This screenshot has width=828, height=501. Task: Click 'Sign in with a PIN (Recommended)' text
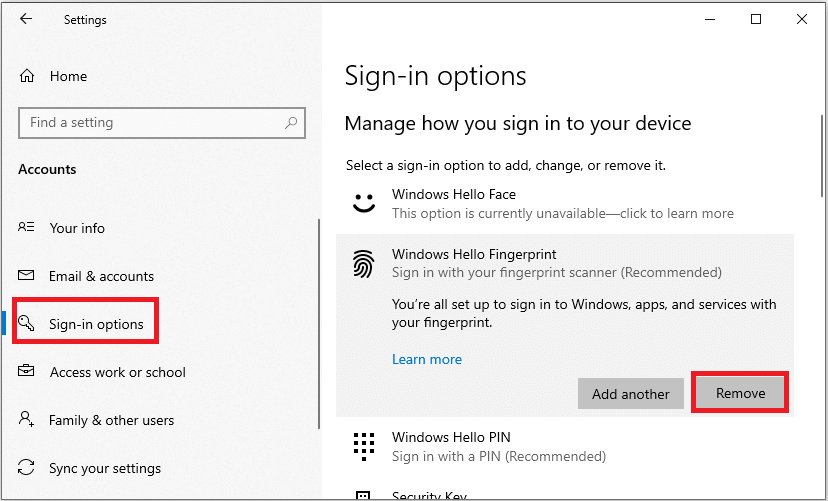pos(498,456)
